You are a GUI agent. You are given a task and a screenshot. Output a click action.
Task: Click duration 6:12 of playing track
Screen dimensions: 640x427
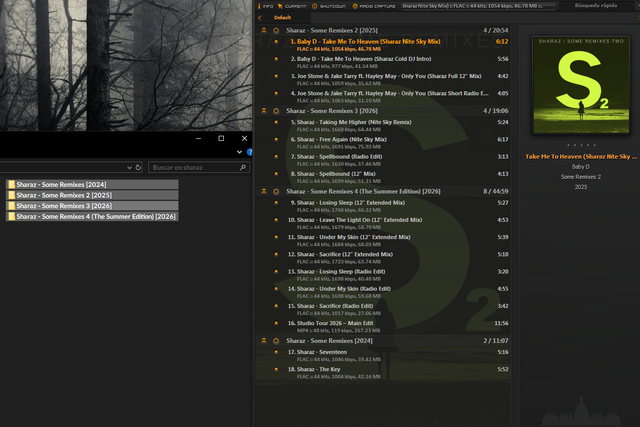(502, 42)
